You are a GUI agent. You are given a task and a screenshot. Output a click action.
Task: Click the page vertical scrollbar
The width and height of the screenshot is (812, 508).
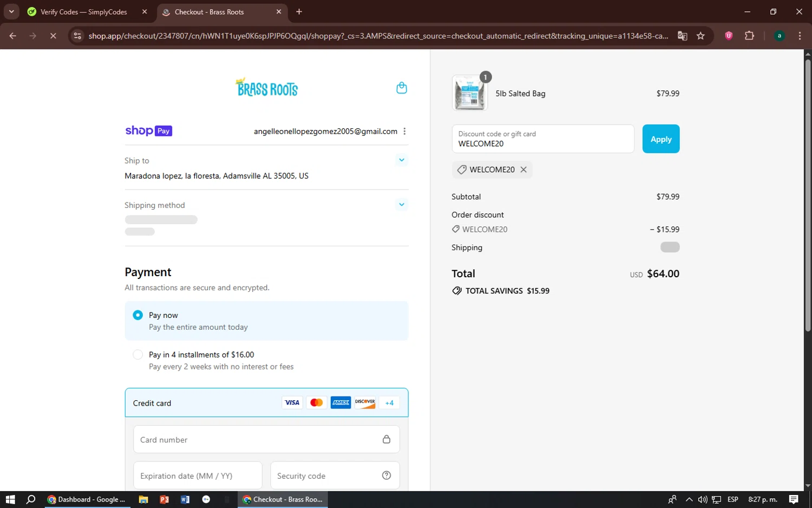(808, 195)
